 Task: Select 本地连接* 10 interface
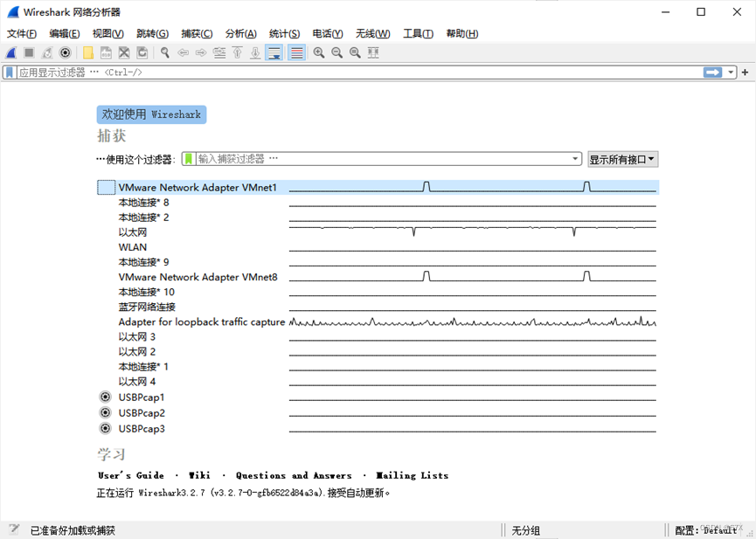coord(378,292)
